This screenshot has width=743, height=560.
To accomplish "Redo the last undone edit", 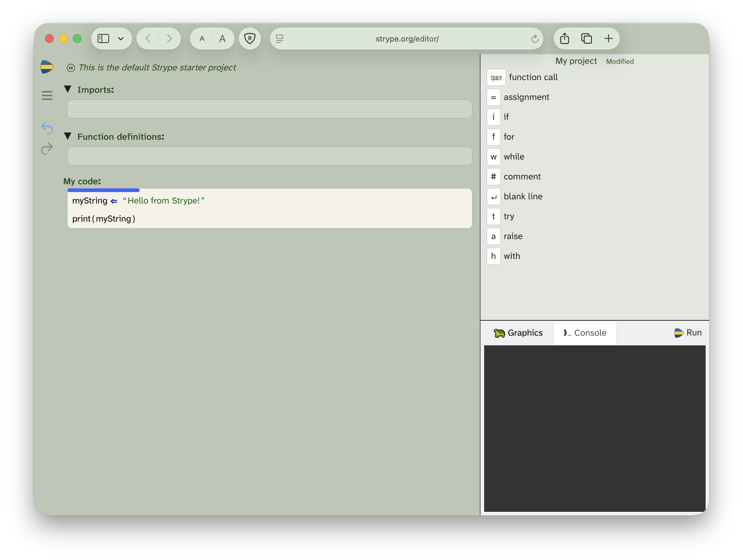I will [47, 148].
